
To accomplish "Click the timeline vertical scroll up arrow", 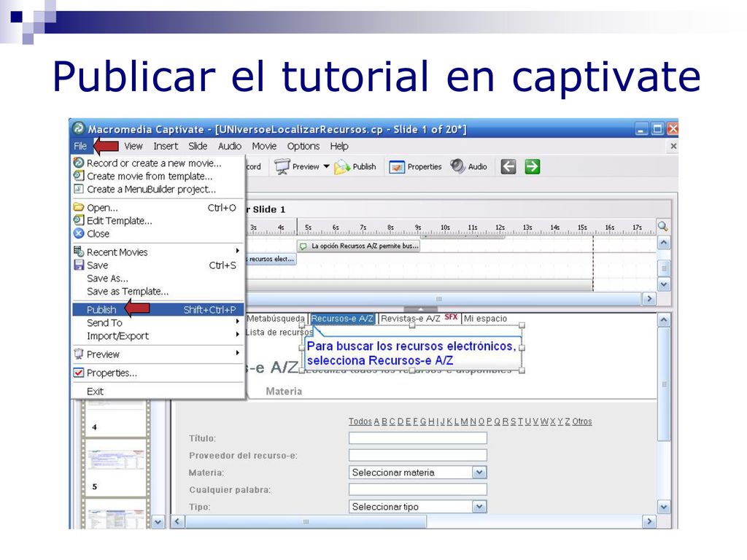I will pos(664,244).
